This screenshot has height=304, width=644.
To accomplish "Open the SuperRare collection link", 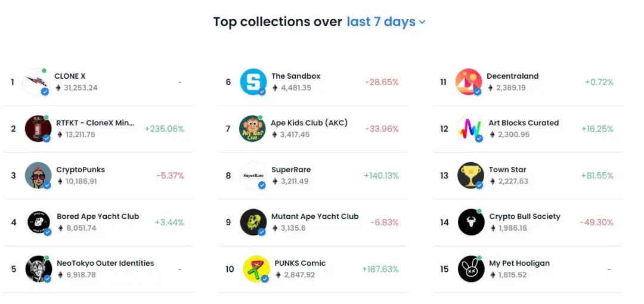I will click(290, 170).
